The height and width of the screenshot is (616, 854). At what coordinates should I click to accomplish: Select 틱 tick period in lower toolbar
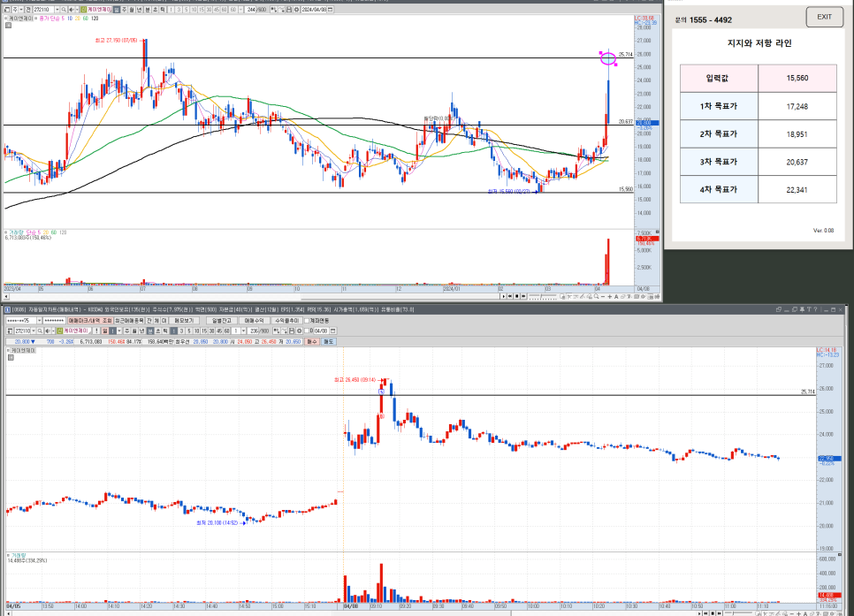point(165,331)
